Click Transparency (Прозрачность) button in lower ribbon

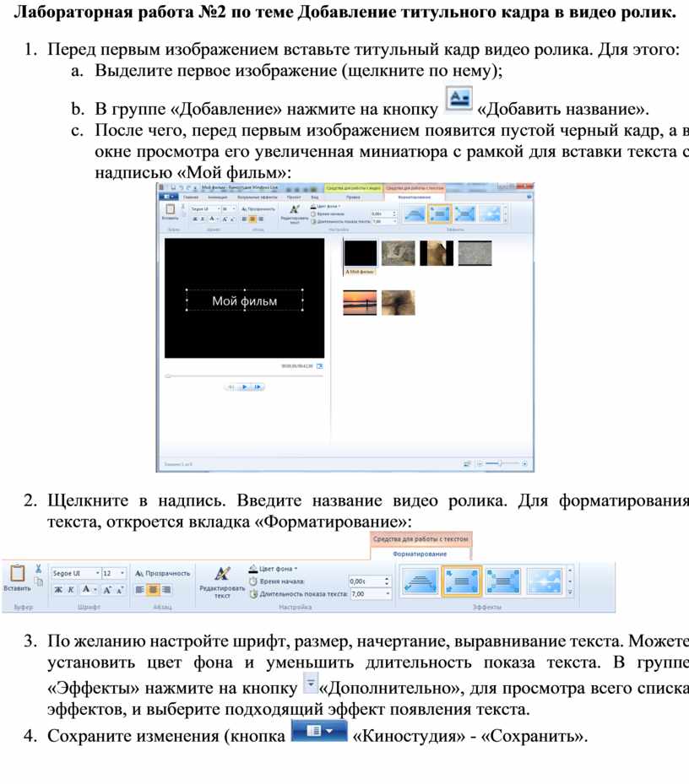point(163,572)
